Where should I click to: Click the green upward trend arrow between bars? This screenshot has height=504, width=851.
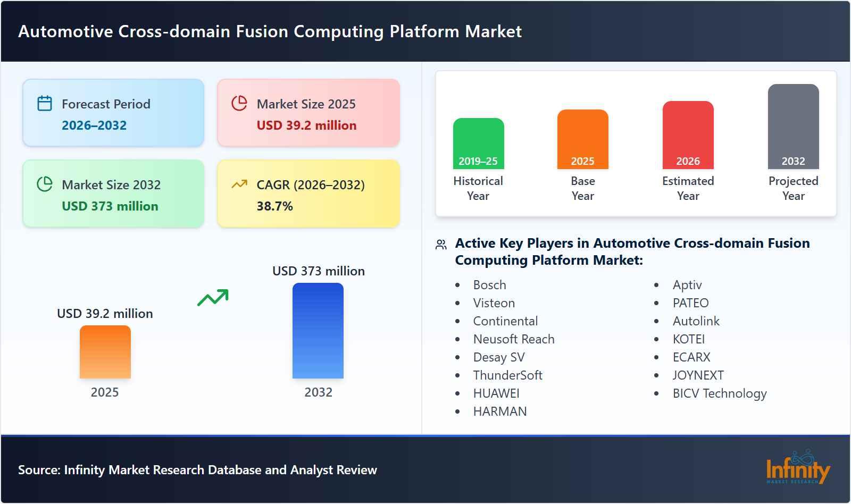coord(213,298)
